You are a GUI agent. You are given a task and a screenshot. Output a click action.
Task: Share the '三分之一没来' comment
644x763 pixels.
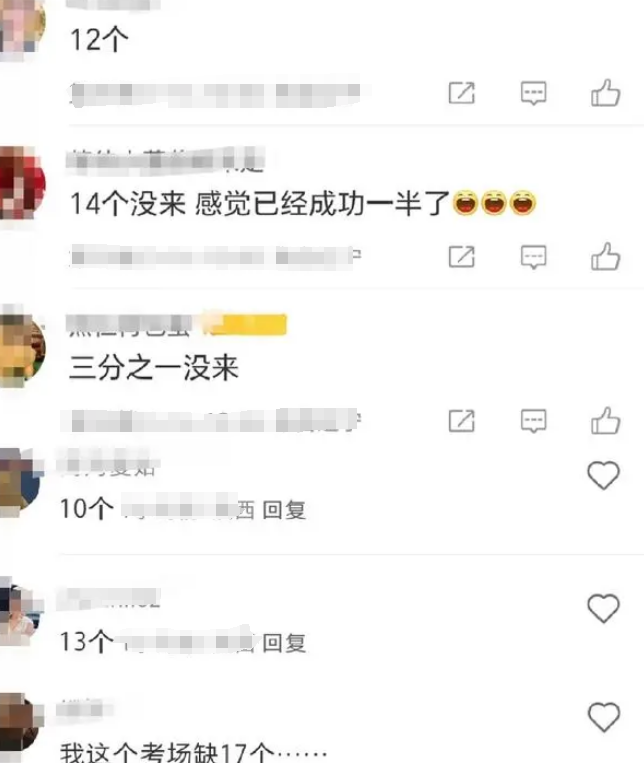[x=461, y=421]
